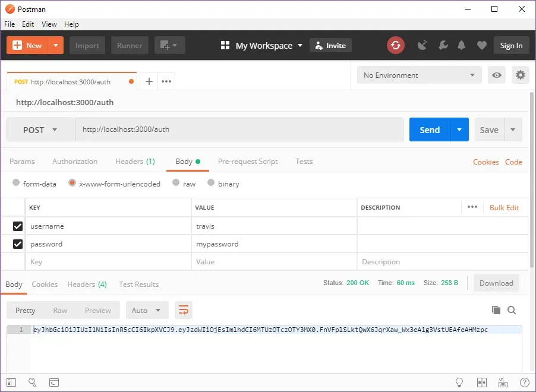Open the sync status icon in the header
536x392 pixels.
(x=396, y=45)
